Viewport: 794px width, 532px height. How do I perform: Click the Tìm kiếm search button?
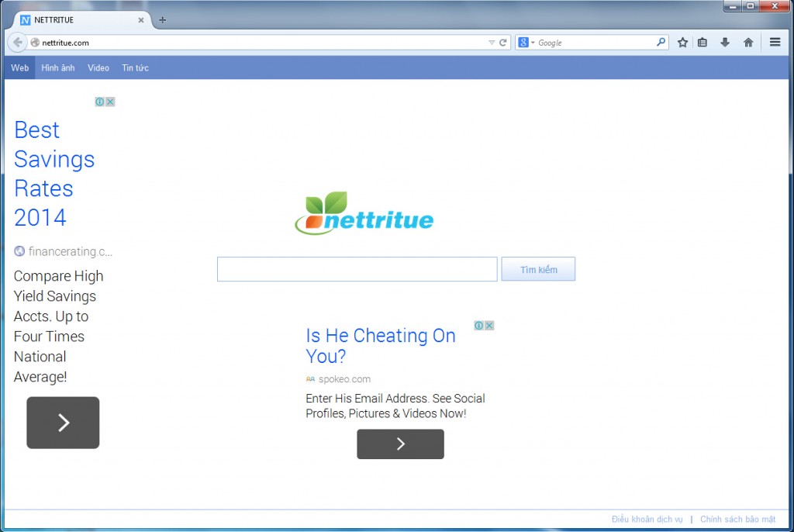pyautogui.click(x=538, y=269)
